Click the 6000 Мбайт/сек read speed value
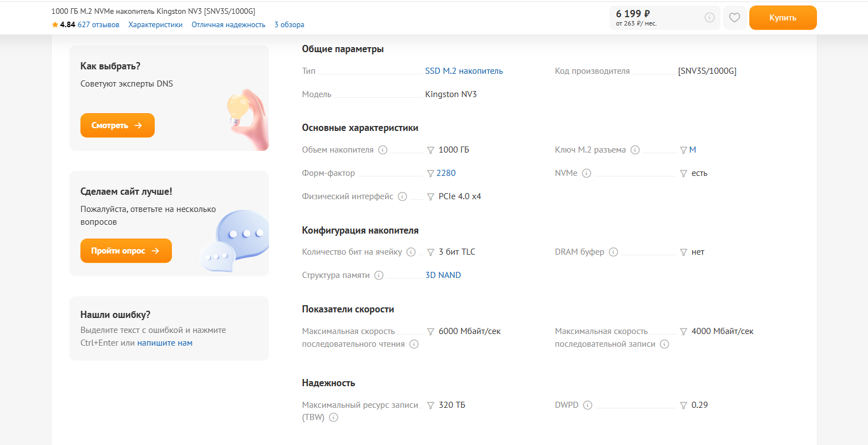The image size is (868, 445). [470, 331]
